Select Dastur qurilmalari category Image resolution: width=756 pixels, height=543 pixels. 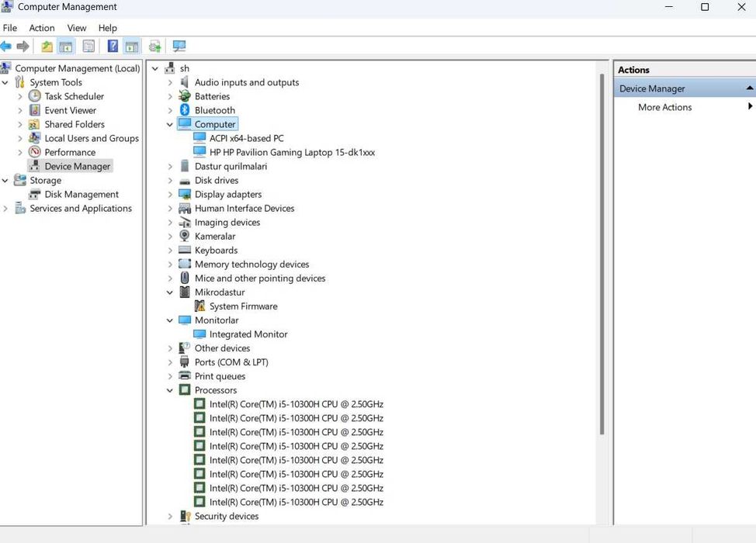(231, 166)
